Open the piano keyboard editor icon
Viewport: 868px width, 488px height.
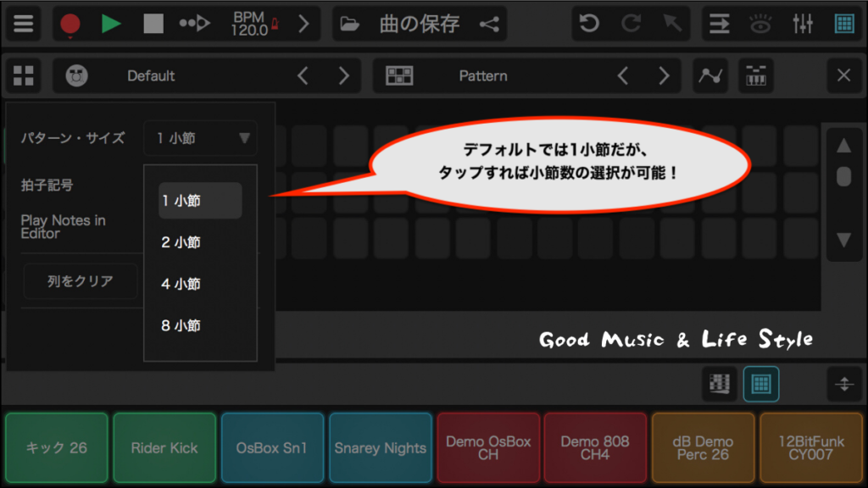click(755, 75)
